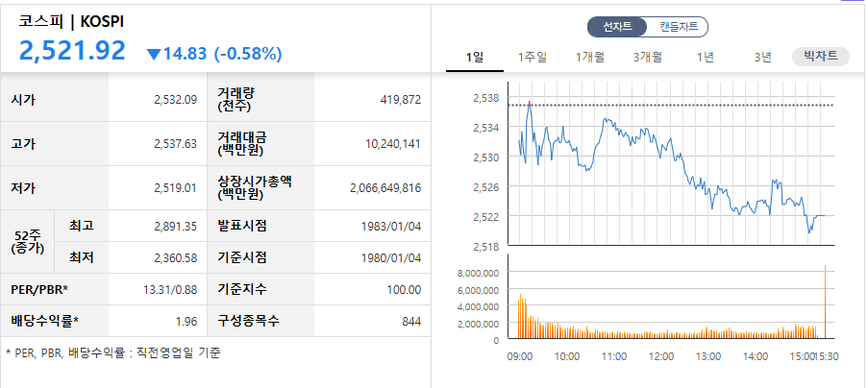Select the 1개월 period tab
The width and height of the screenshot is (868, 388).
click(589, 57)
